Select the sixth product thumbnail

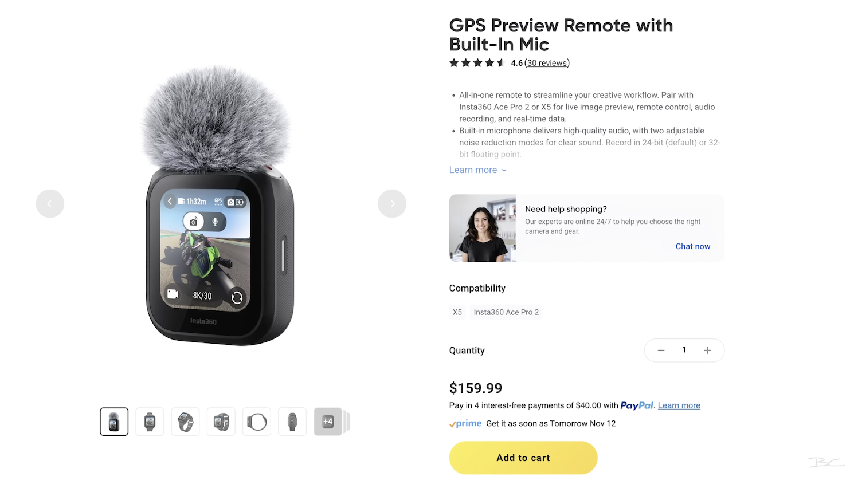(292, 422)
